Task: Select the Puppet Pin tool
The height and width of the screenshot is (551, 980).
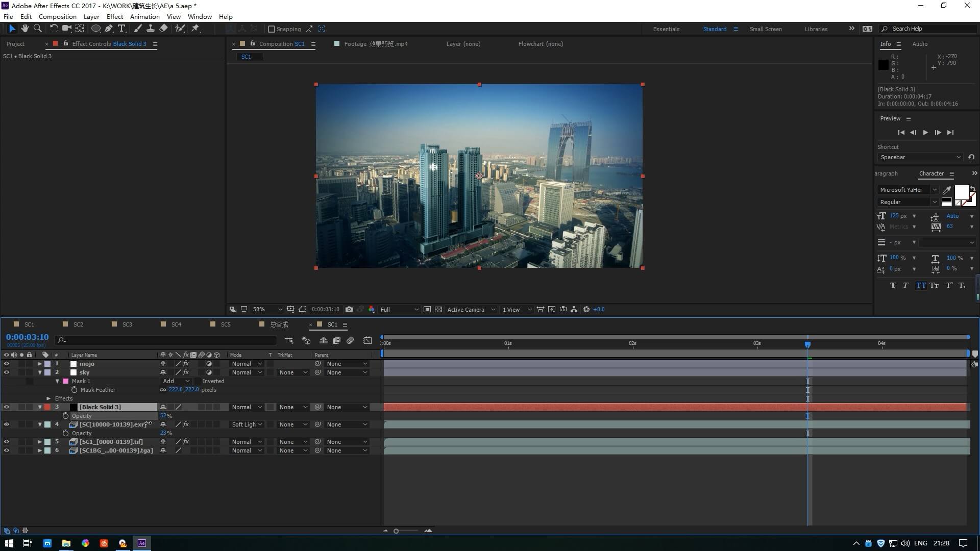Action: 195,29
